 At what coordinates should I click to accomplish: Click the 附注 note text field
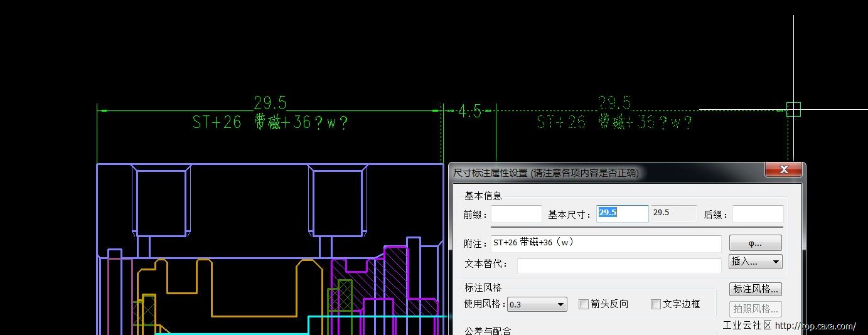[606, 243]
